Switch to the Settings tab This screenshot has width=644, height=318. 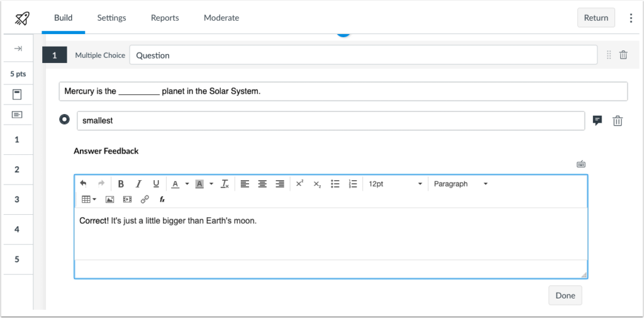click(111, 18)
